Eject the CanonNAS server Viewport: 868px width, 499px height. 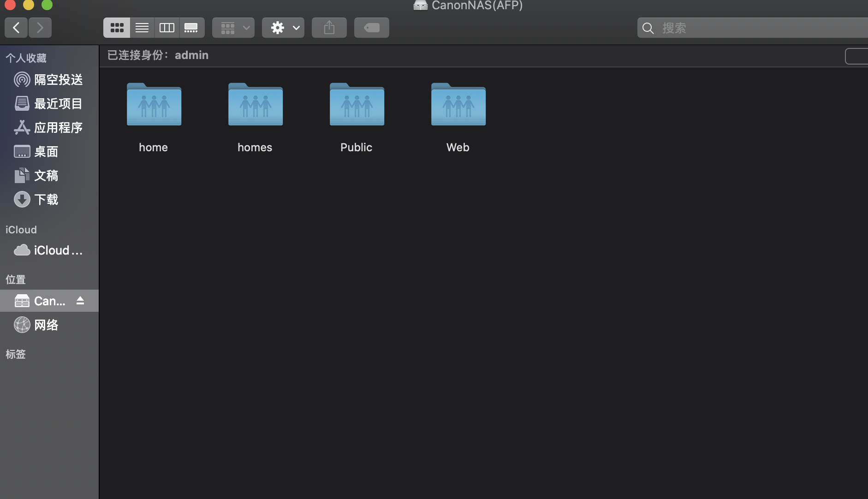[x=80, y=301]
